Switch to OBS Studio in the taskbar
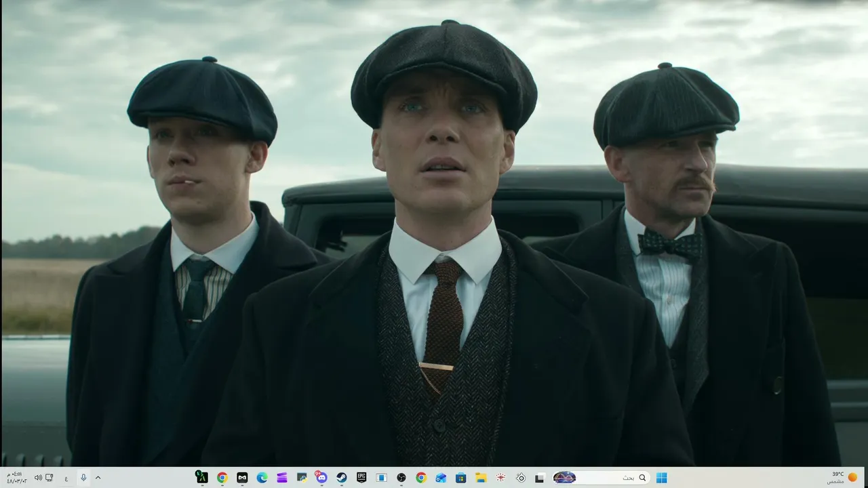 (401, 478)
